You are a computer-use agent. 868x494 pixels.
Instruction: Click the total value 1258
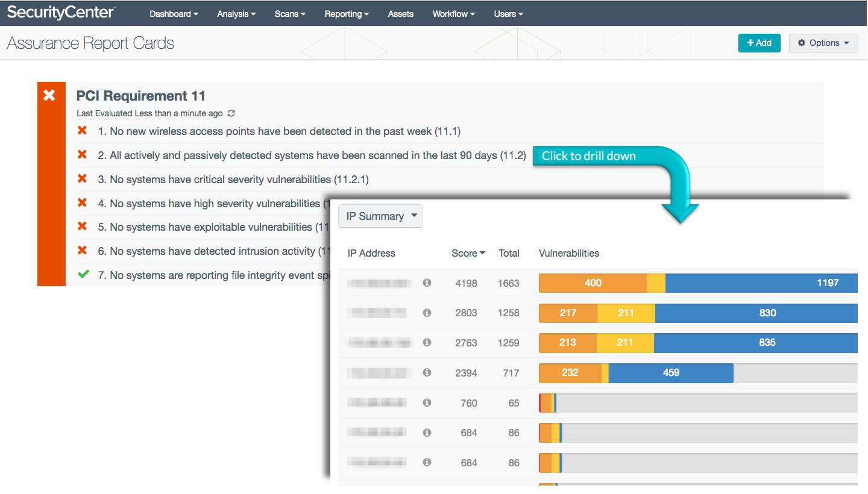(x=509, y=313)
